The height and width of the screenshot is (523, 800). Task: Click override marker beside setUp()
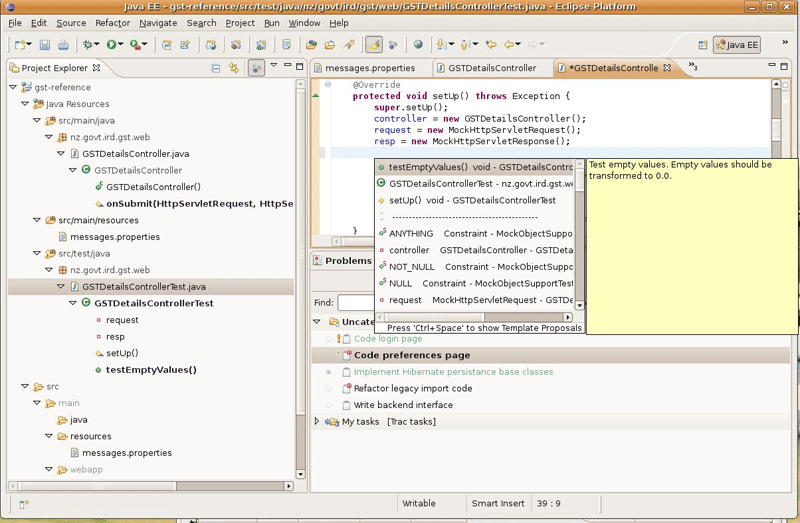point(316,95)
